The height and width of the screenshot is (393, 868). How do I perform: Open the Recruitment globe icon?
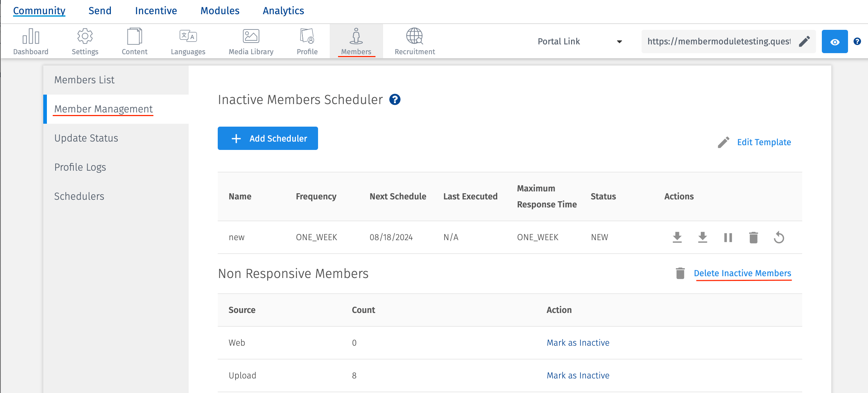point(414,36)
